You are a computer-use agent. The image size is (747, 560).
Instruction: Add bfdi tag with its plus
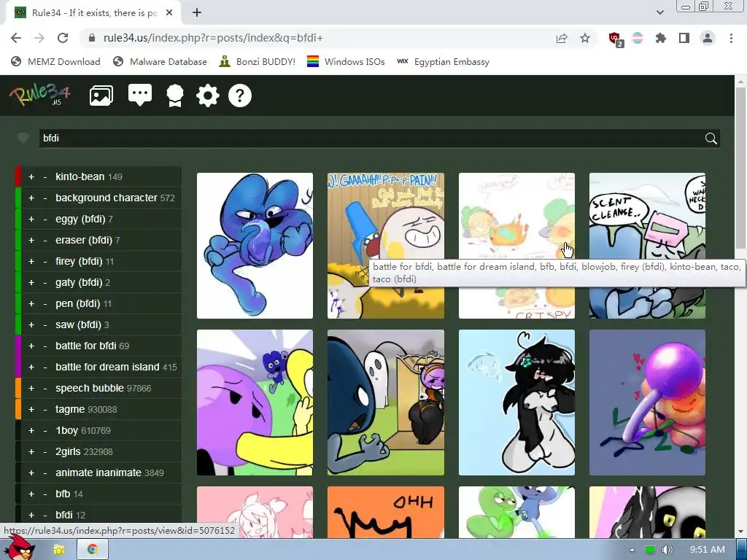click(31, 516)
